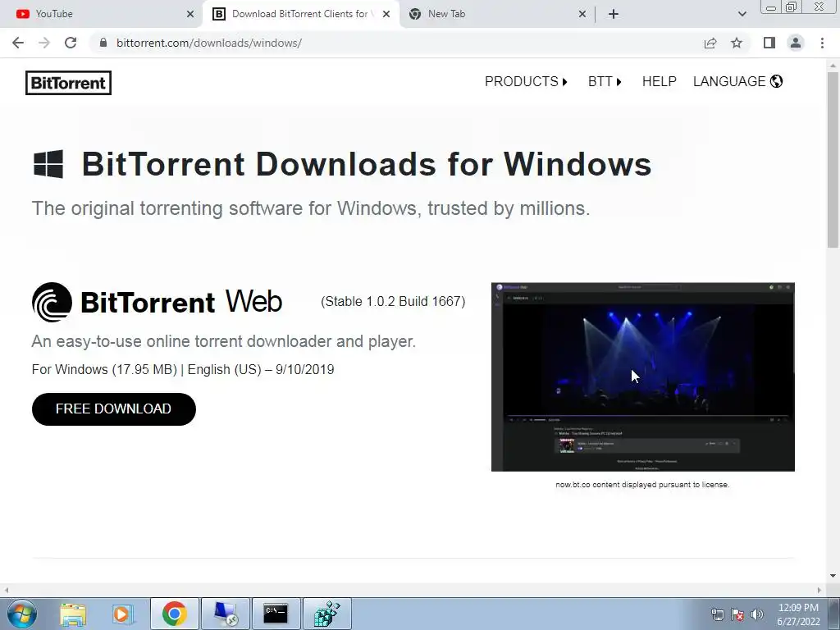Click the 'BitTorrent Downloads for Windows' heading
The image size is (840, 630).
(367, 164)
